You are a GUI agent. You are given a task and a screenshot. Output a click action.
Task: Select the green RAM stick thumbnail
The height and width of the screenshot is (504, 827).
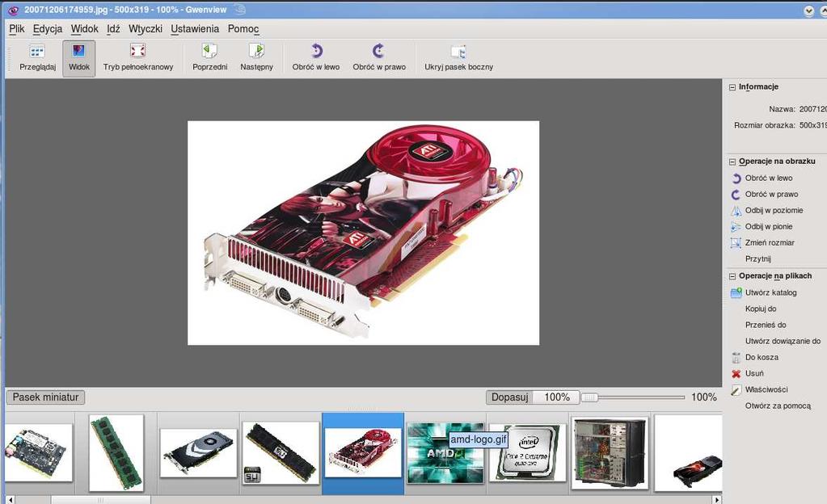116,453
